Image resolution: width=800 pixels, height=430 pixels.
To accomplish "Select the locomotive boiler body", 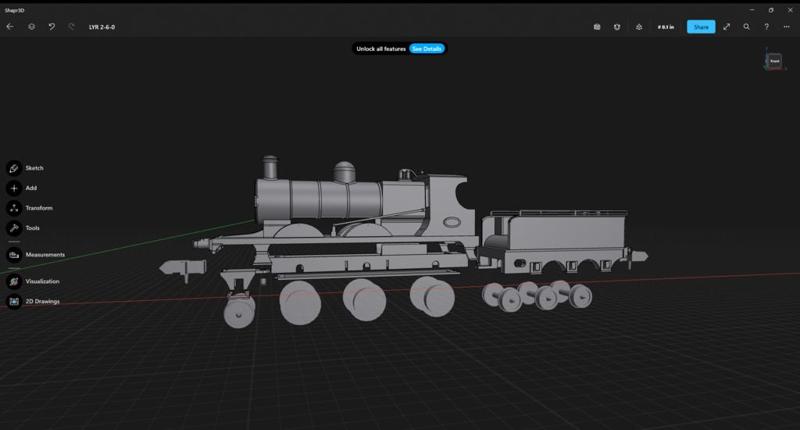I will point(319,199).
